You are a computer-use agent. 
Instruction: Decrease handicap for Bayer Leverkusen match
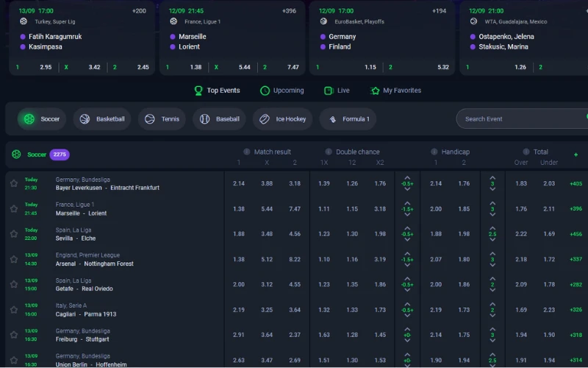click(x=407, y=189)
